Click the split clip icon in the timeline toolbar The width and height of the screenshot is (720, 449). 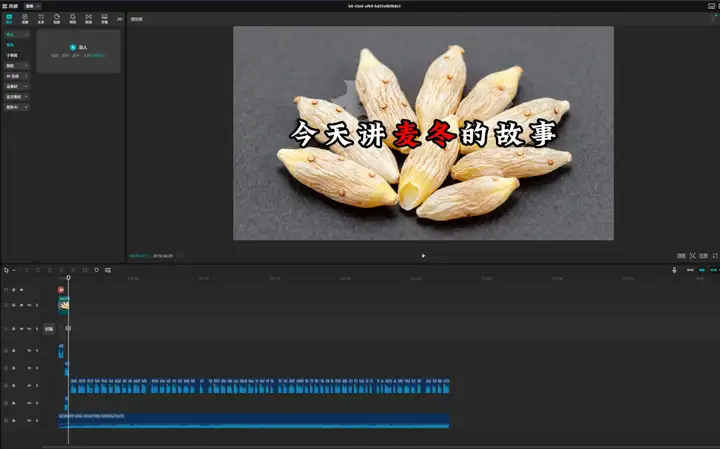[x=50, y=270]
